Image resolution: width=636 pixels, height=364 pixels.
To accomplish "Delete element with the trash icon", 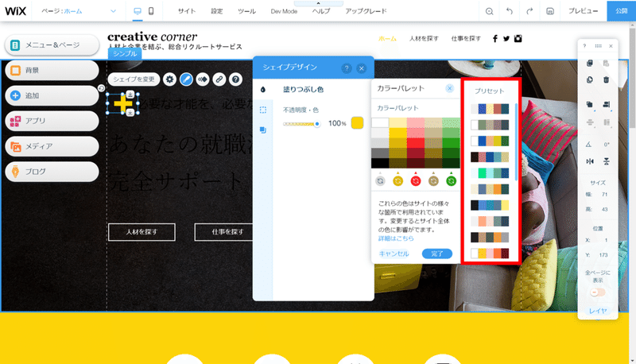I will (x=606, y=79).
